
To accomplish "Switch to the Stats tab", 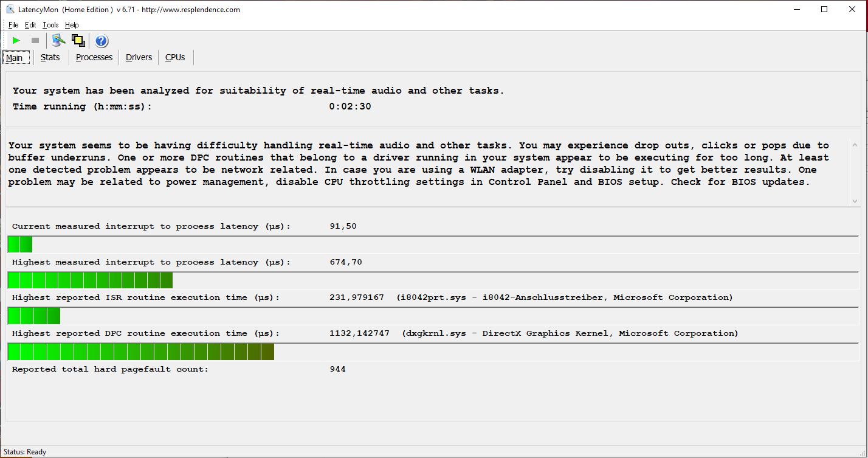I will pyautogui.click(x=50, y=57).
